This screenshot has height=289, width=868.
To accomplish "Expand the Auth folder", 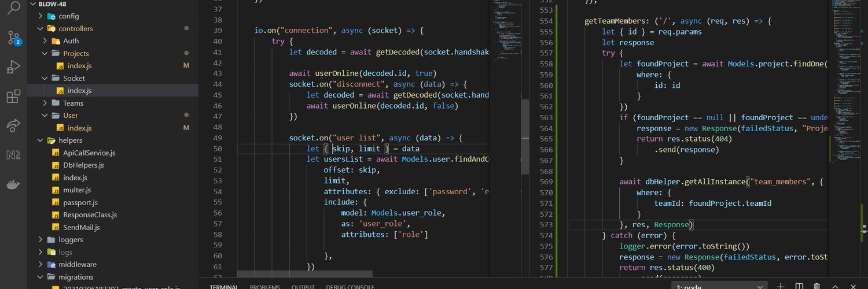I will click(45, 41).
